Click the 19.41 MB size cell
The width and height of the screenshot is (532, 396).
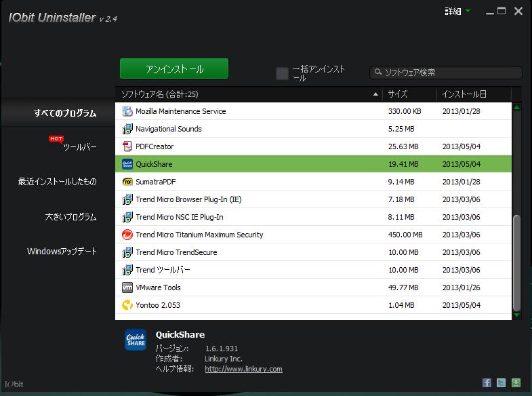point(403,164)
